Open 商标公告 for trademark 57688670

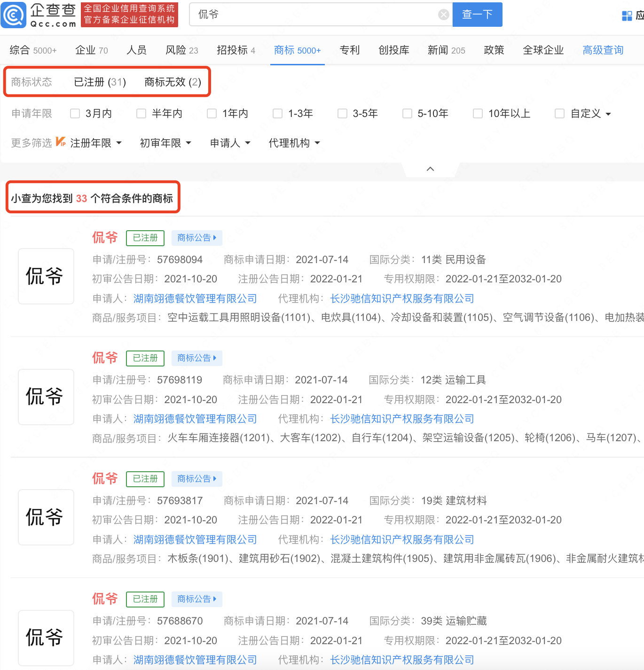click(196, 599)
